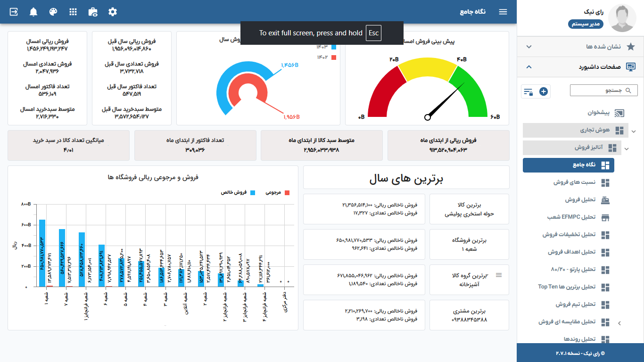Viewport: 644px width, 362px height.
Task: Open the settings gear icon
Action: (x=112, y=12)
